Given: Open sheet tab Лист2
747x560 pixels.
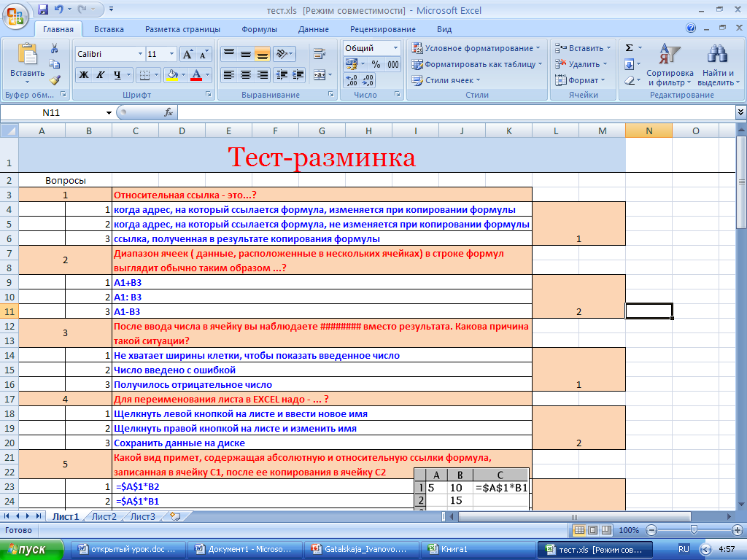Looking at the screenshot, I should [104, 516].
